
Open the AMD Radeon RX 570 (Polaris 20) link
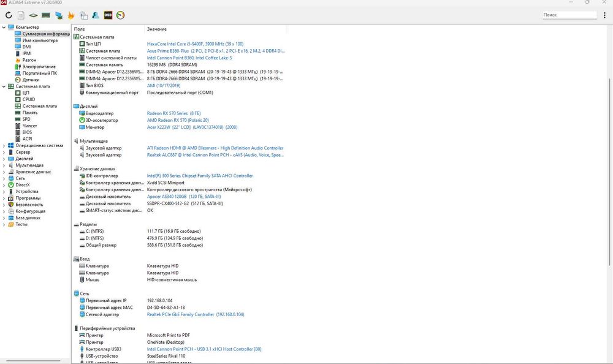pos(178,121)
